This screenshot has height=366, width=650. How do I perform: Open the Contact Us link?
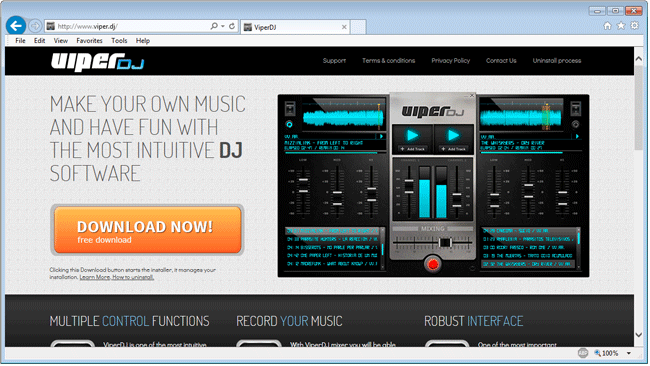coord(501,61)
